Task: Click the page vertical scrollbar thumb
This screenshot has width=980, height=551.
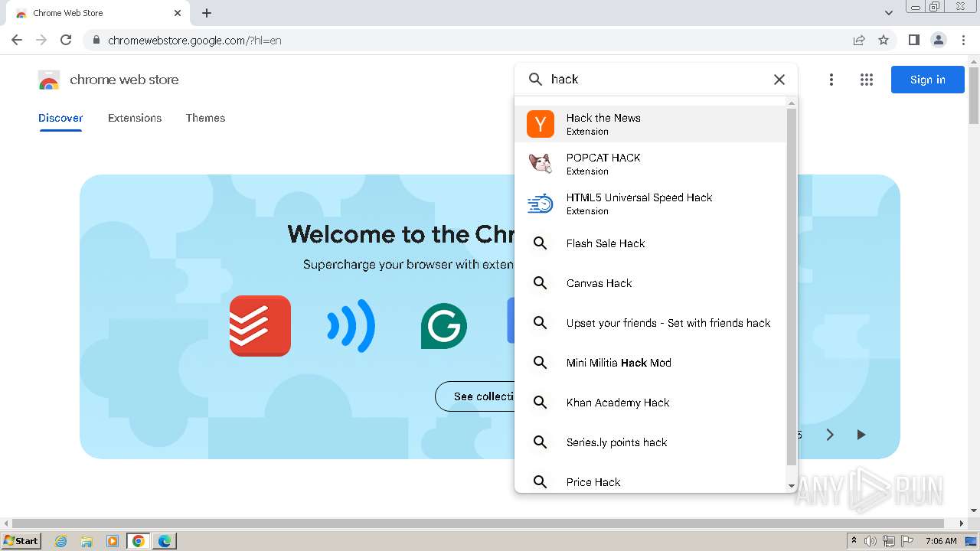Action: tap(974, 95)
